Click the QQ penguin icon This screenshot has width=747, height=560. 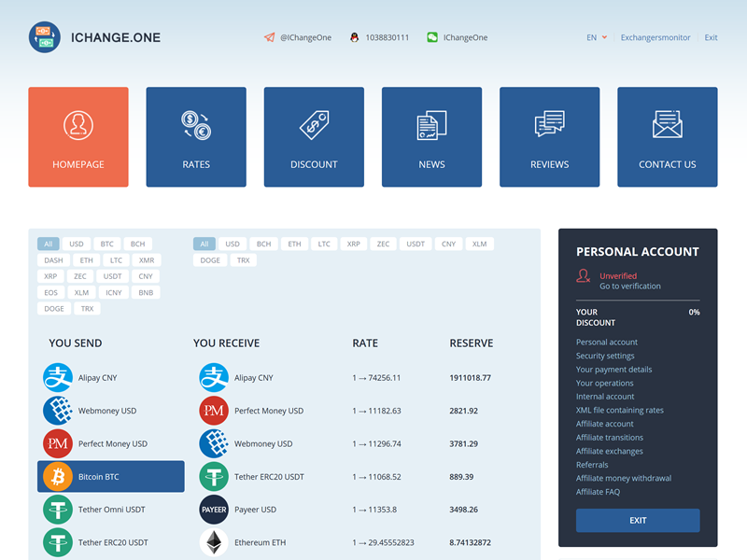pyautogui.click(x=354, y=37)
